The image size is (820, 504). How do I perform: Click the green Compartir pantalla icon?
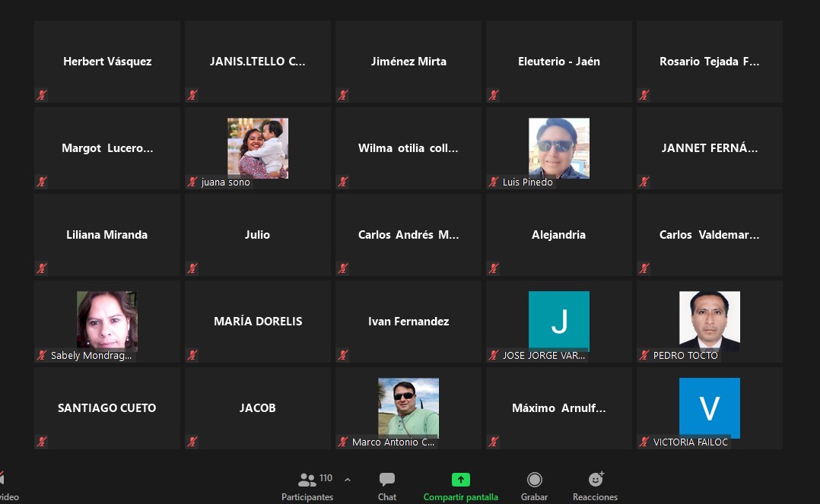pos(461,480)
